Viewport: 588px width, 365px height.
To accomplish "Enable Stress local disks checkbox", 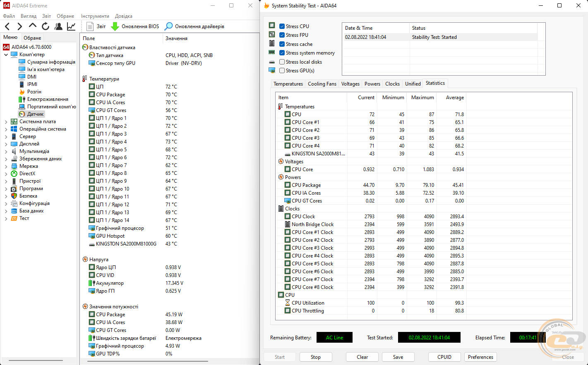I will (282, 62).
